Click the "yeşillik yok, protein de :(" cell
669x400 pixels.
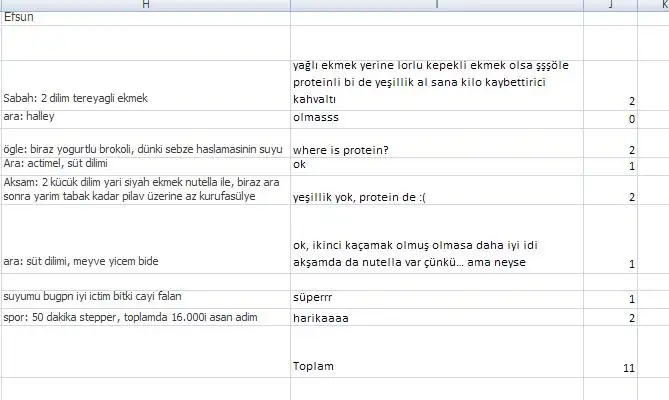click(437, 197)
